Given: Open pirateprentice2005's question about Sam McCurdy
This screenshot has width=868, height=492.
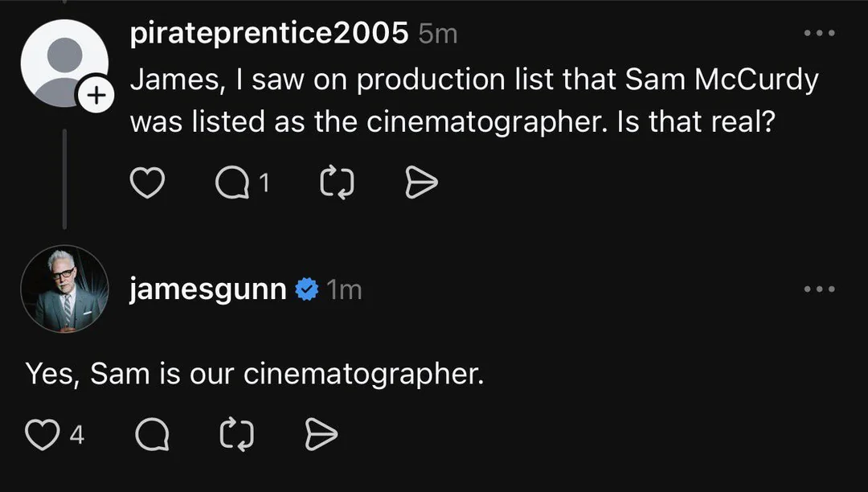Looking at the screenshot, I should [x=474, y=100].
